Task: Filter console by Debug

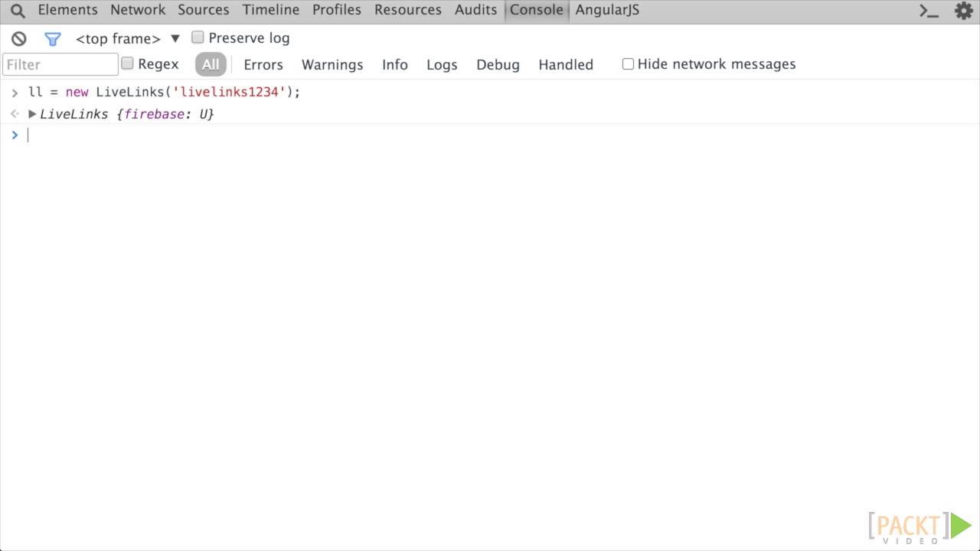Action: [x=498, y=65]
